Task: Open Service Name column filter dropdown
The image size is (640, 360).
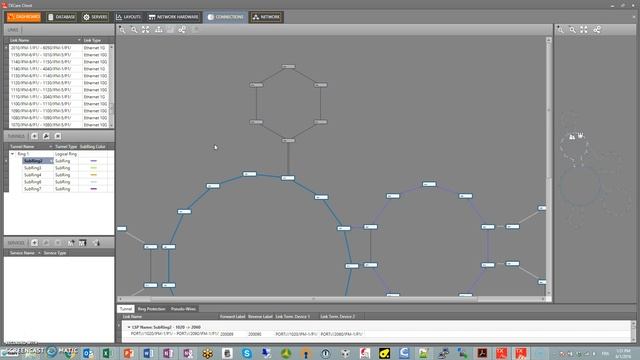Action: (39, 253)
